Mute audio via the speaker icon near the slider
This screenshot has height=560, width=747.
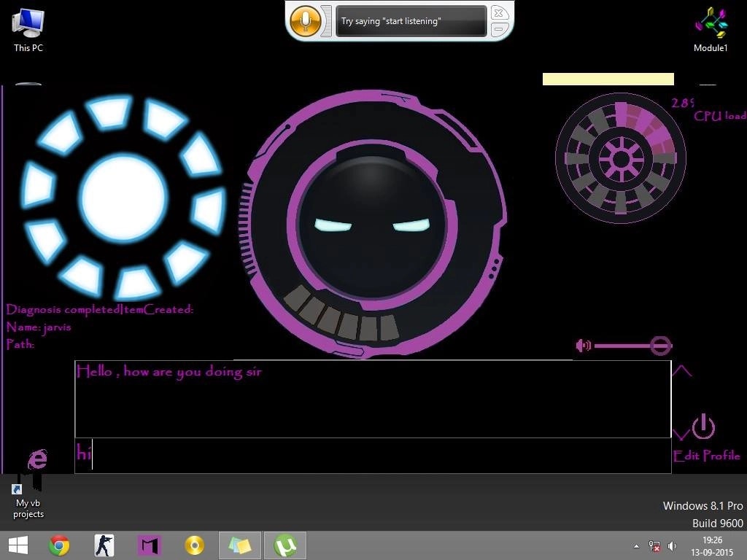tap(583, 345)
